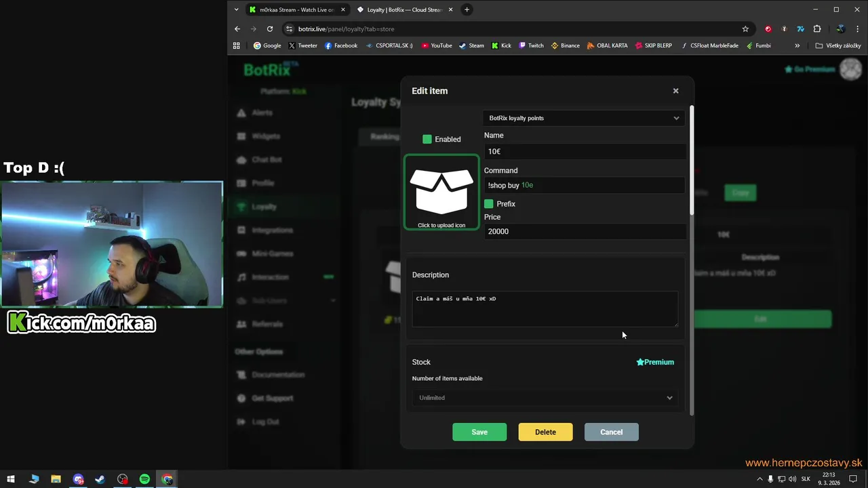
Task: Open the Kick bookmark
Action: coord(501,46)
